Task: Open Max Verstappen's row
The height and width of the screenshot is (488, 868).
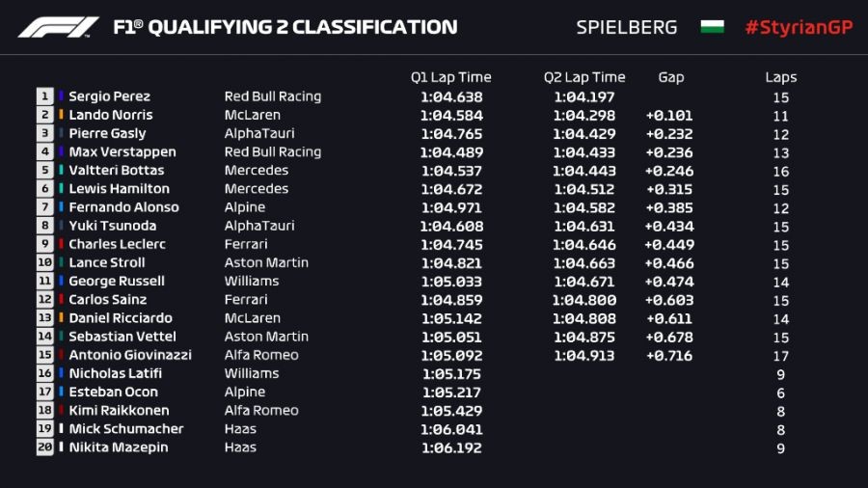Action: [122, 152]
